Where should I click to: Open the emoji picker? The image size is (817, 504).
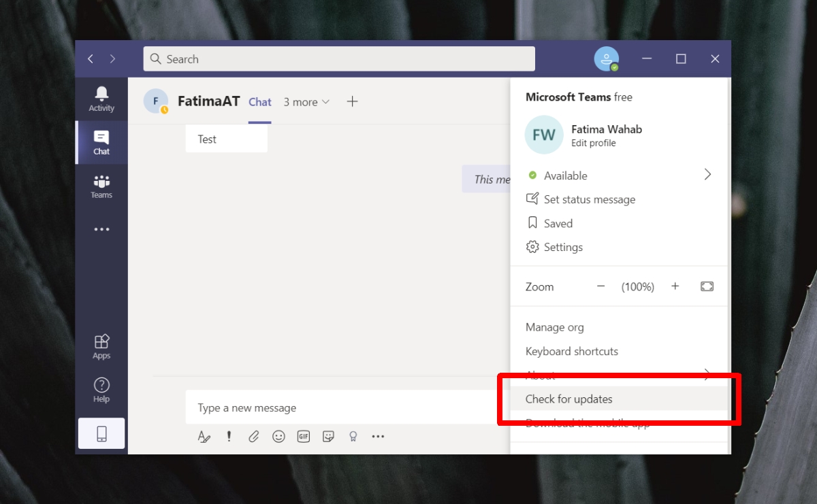click(278, 437)
